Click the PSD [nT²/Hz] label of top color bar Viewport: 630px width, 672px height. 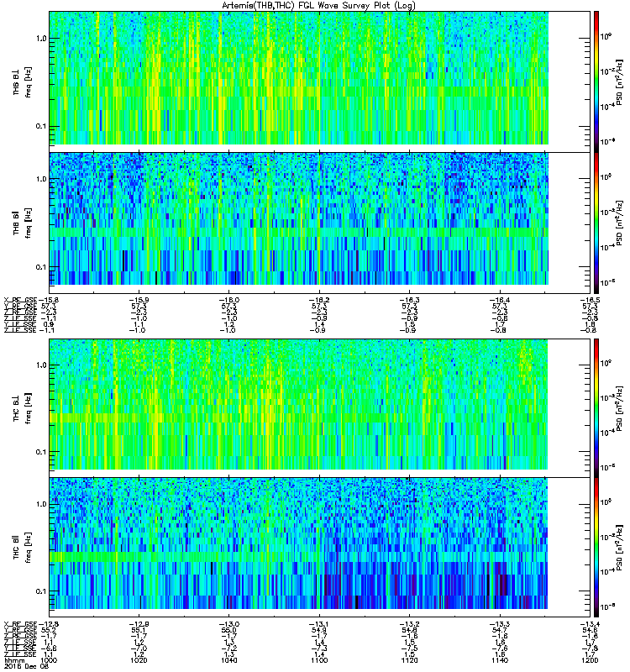point(619,81)
